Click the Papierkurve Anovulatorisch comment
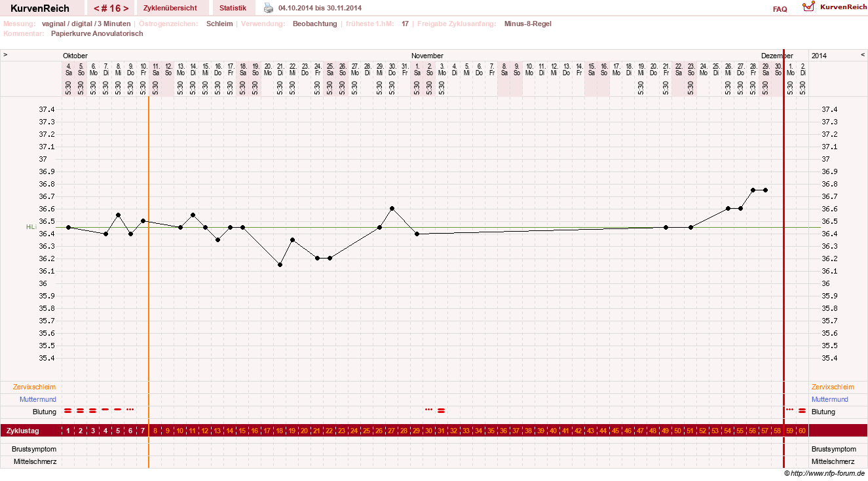868x481 pixels. [x=97, y=33]
